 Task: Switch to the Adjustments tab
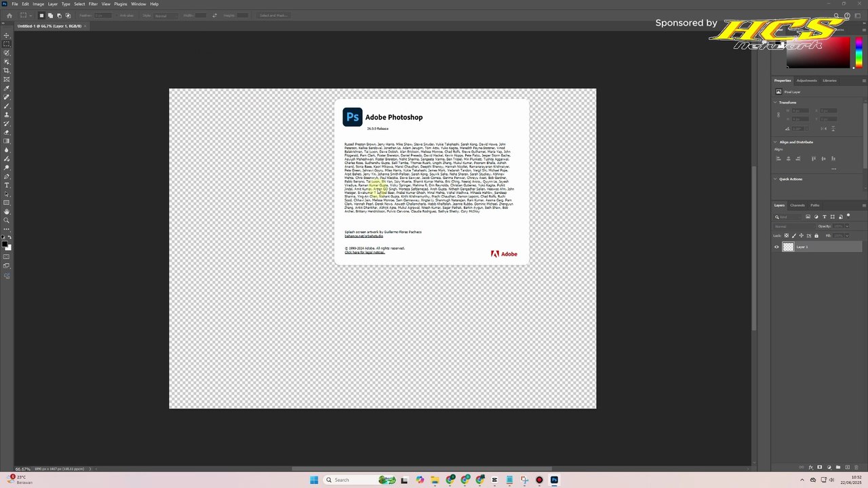pos(806,81)
